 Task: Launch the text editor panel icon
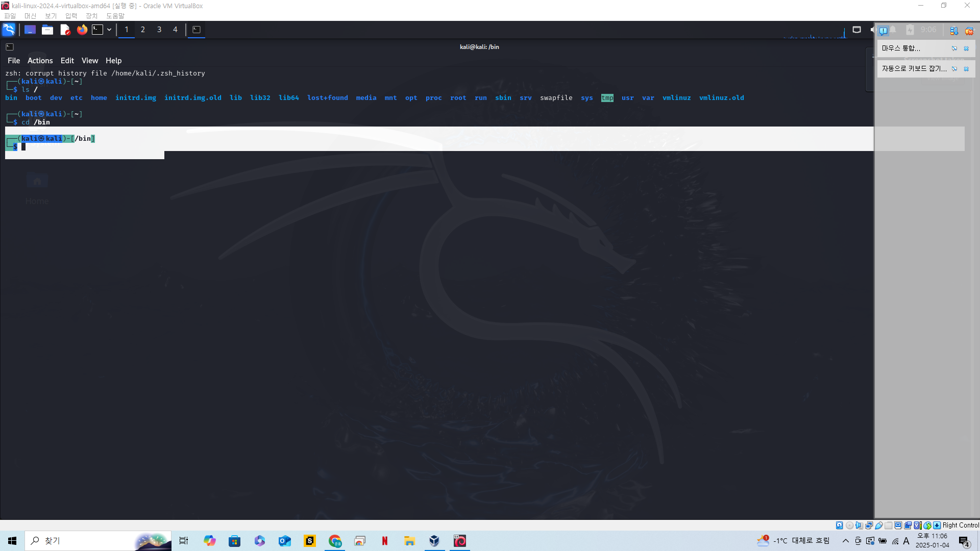point(65,30)
